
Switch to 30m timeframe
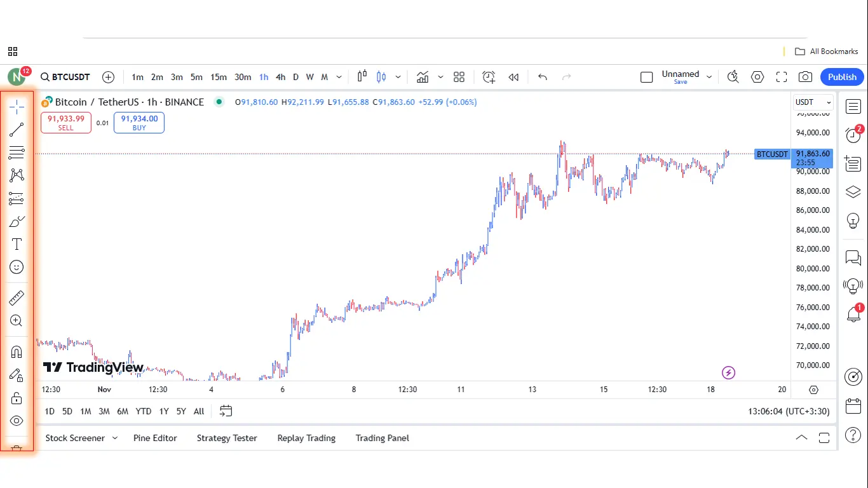click(x=243, y=77)
